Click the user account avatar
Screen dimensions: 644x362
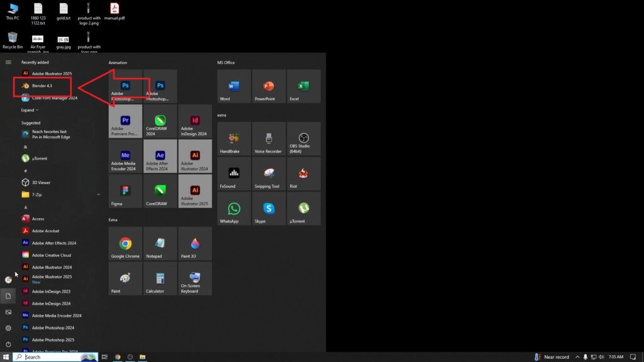[x=8, y=280]
